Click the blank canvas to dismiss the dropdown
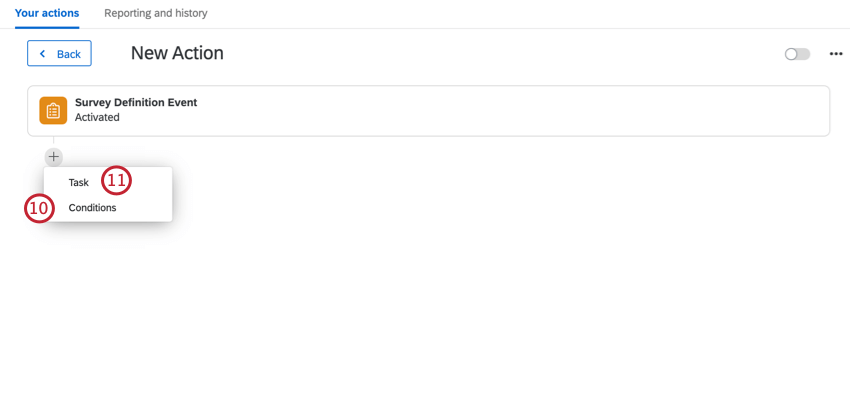The width and height of the screenshot is (850, 410). (488, 298)
